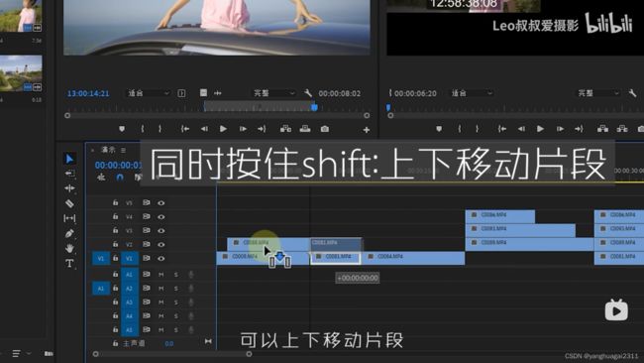Toggle V1 track output eye
The height and width of the screenshot is (363, 644).
(x=161, y=259)
